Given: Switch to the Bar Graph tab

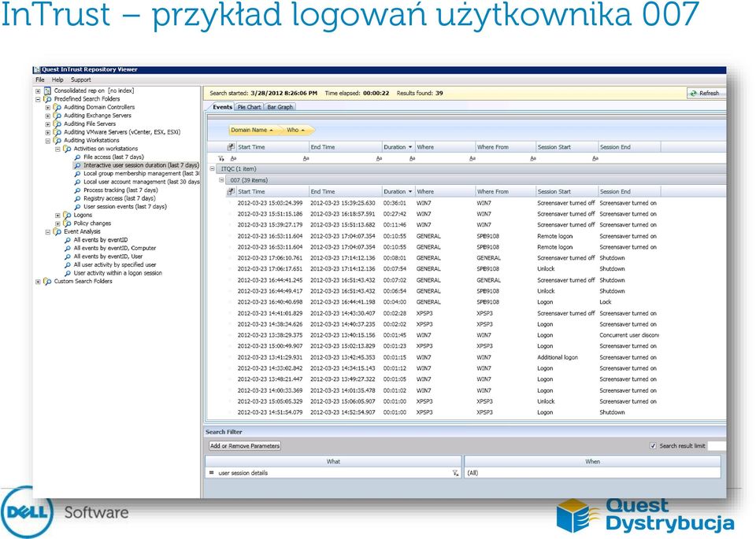Looking at the screenshot, I should click(280, 107).
